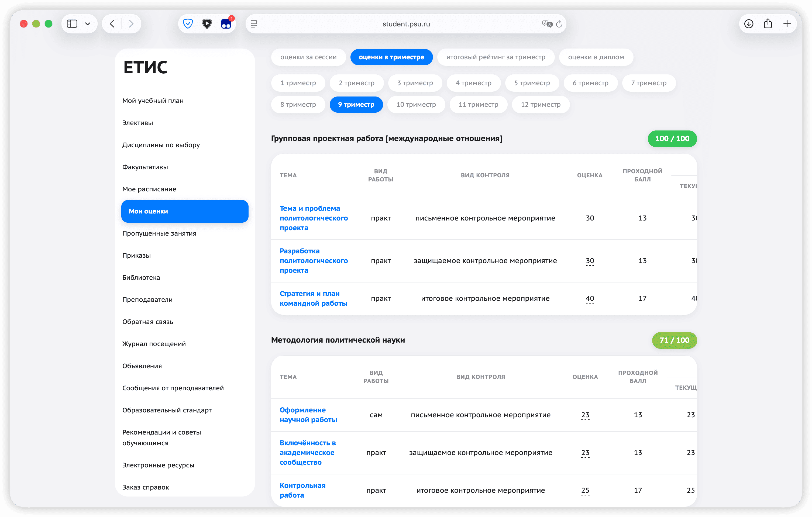Open the sidebar options dropdown chevron
Viewport: 812px width, 517px height.
(x=88, y=24)
